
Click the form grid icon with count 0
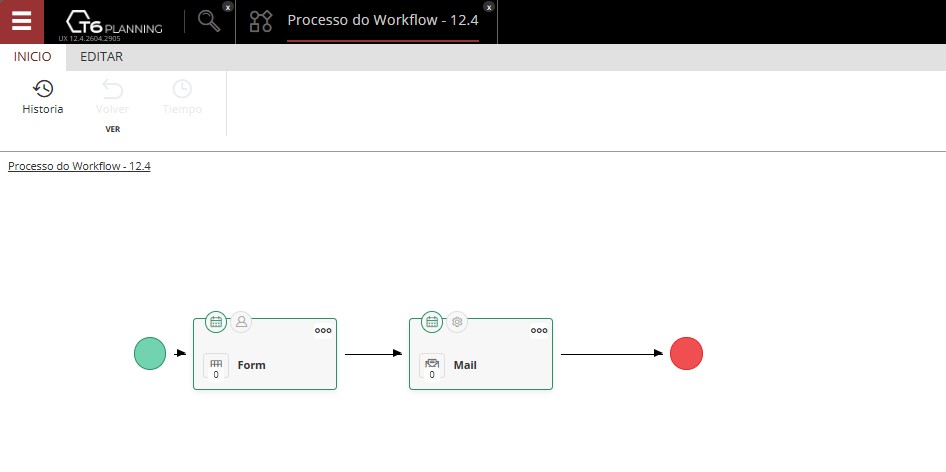coord(215,366)
